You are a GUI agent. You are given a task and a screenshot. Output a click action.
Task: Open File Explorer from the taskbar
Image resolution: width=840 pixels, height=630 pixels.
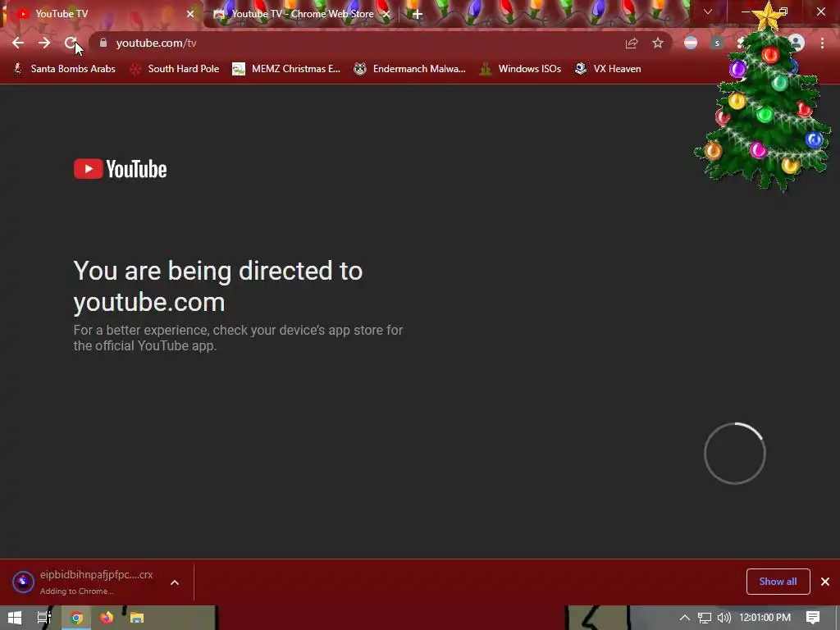(137, 618)
